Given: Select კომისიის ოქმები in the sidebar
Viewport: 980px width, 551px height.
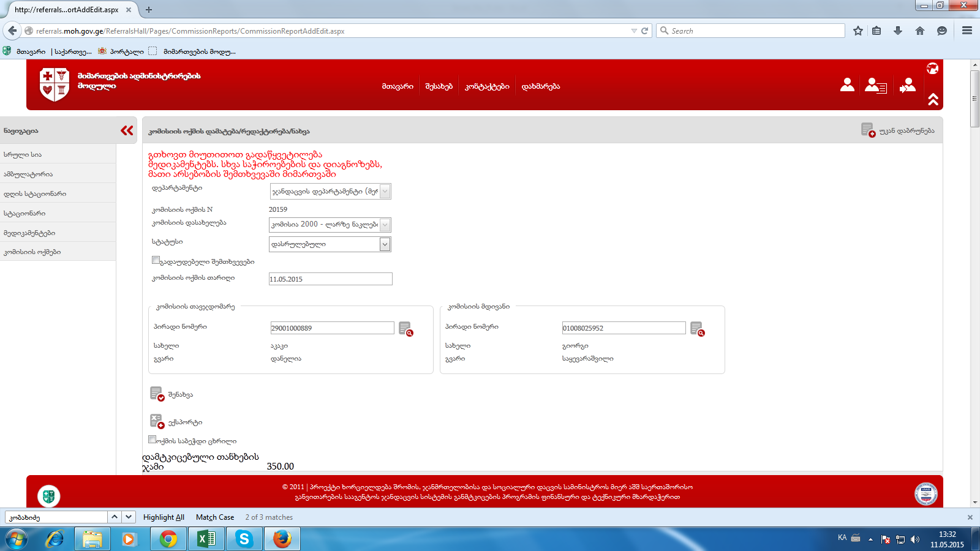Looking at the screenshot, I should point(32,252).
